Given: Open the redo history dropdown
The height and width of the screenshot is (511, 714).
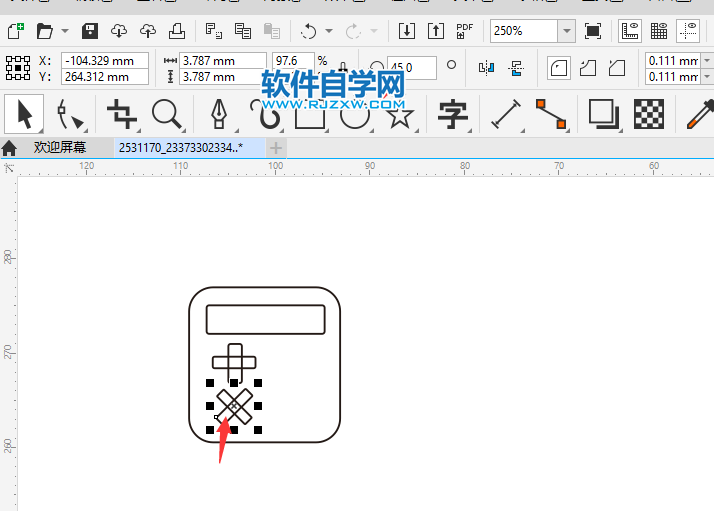Looking at the screenshot, I should point(374,31).
